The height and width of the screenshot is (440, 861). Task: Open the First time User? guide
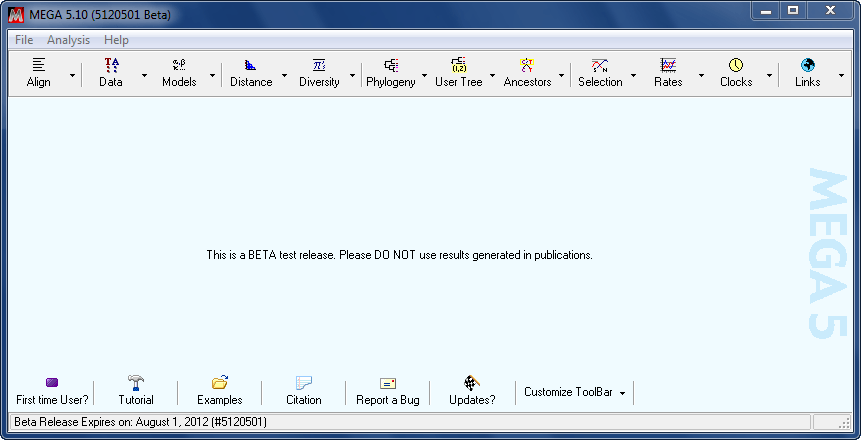52,391
